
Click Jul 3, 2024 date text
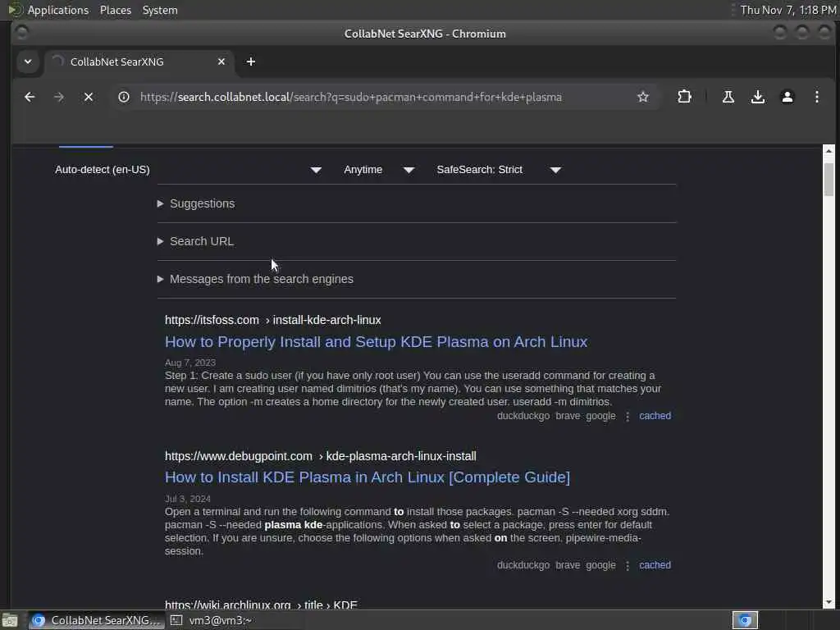tap(188, 499)
